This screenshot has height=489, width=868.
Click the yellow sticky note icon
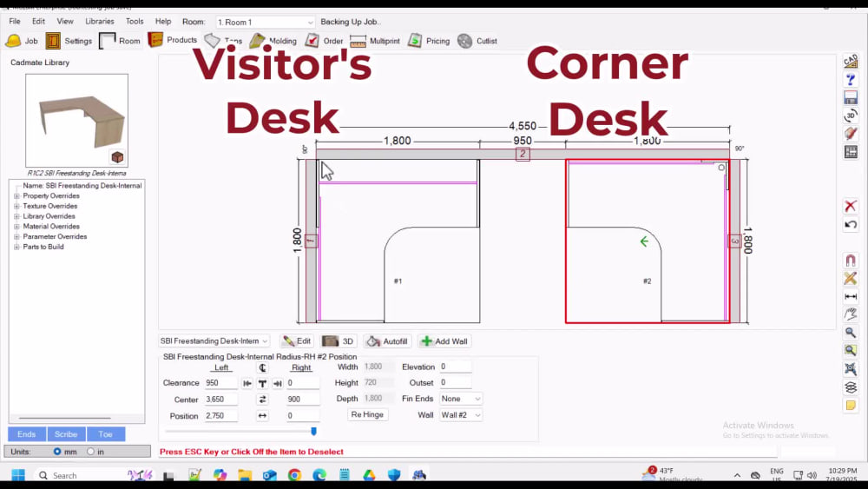click(x=851, y=406)
